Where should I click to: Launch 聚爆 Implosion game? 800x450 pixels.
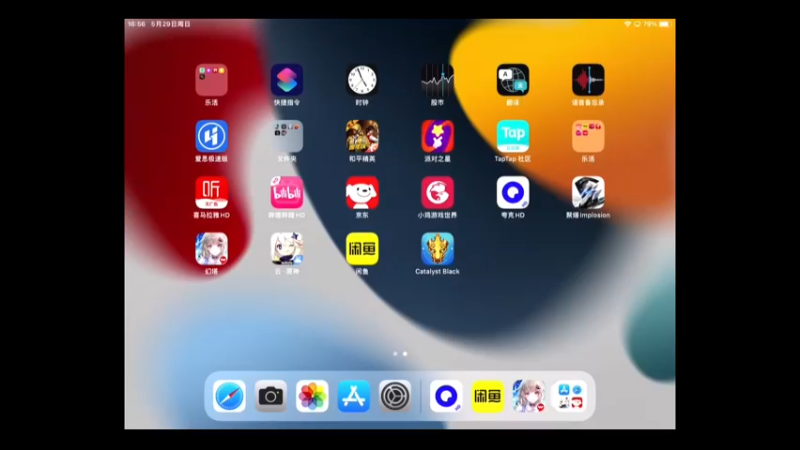[588, 193]
